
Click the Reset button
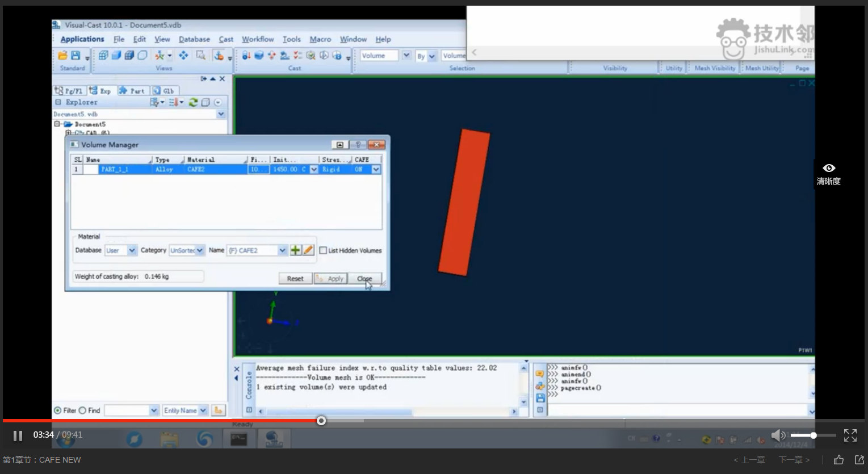[x=295, y=279]
